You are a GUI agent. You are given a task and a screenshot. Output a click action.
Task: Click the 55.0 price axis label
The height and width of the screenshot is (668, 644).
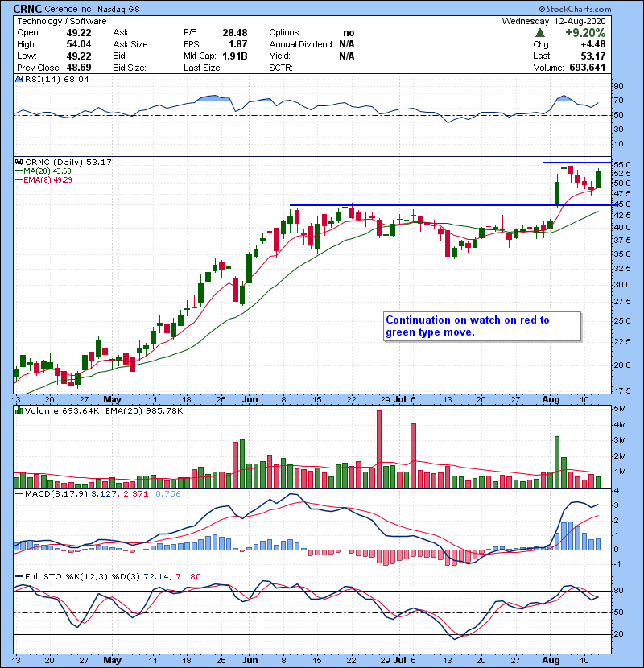tap(623, 164)
